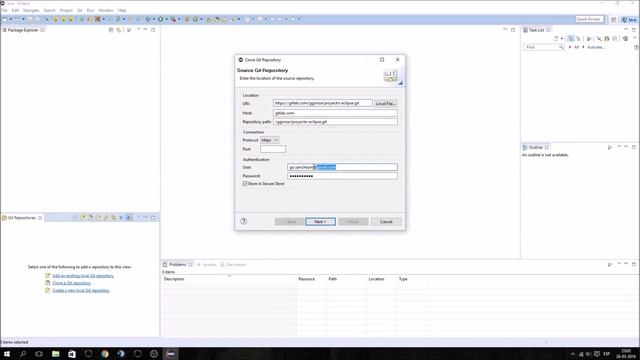The width and height of the screenshot is (640, 360).
Task: Open Windows Start menu
Action: click(7, 354)
